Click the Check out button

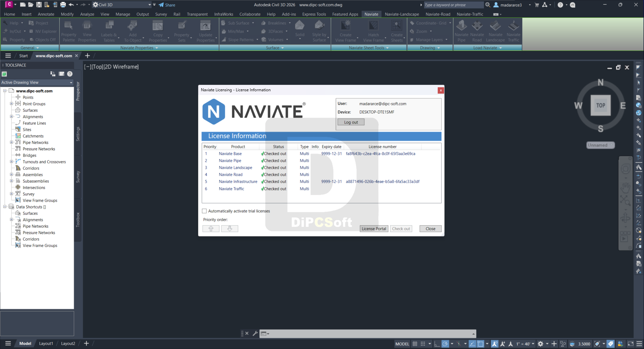401,229
